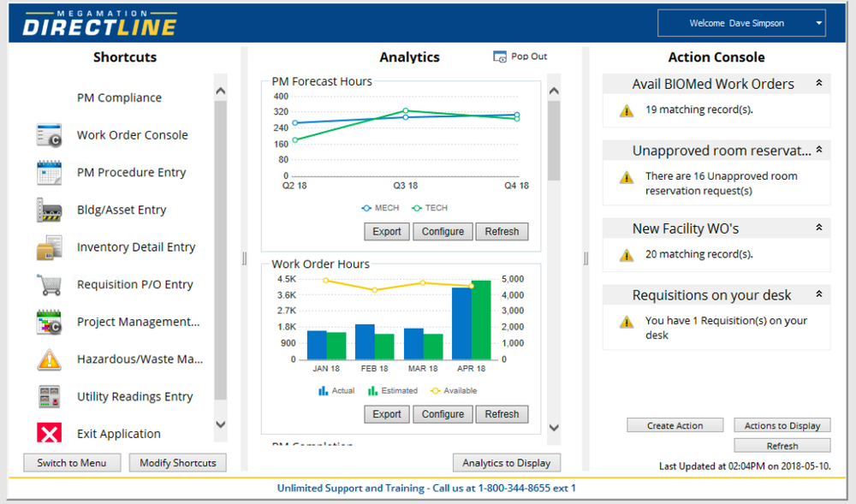Screen dimensions: 856x504
Task: Collapse the New Facility WO's panel
Action: pyautogui.click(x=819, y=228)
